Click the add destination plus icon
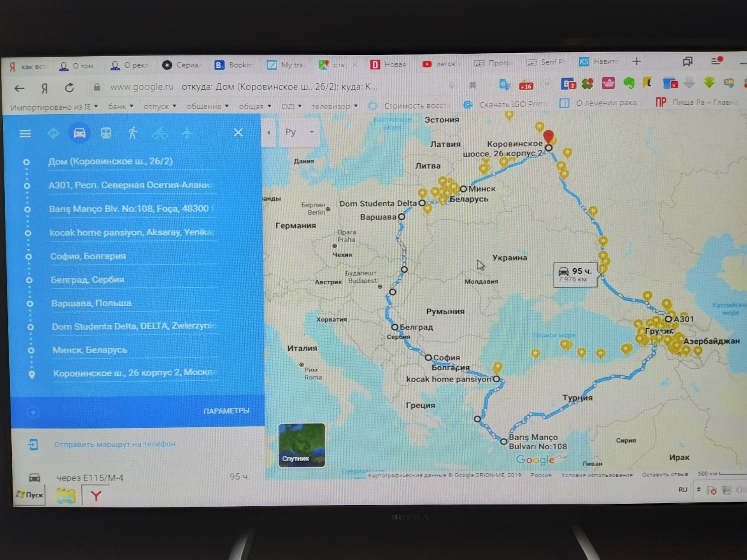747x560 pixels. 33,412
